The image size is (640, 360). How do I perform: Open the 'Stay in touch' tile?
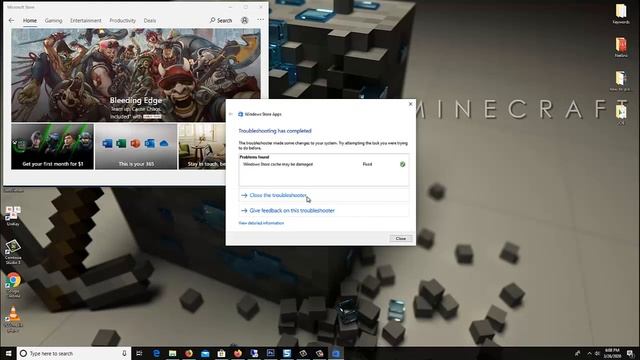[202, 147]
